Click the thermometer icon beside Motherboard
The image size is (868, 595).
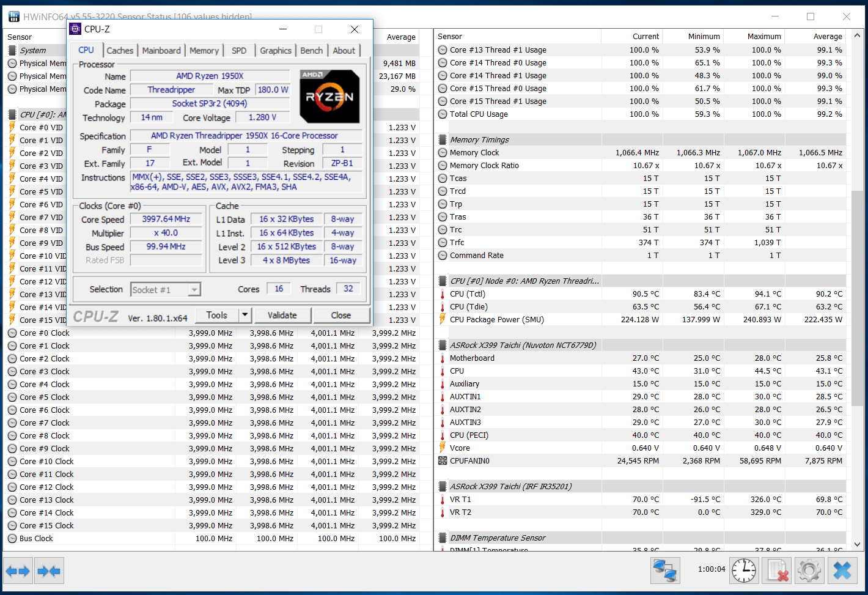click(443, 358)
